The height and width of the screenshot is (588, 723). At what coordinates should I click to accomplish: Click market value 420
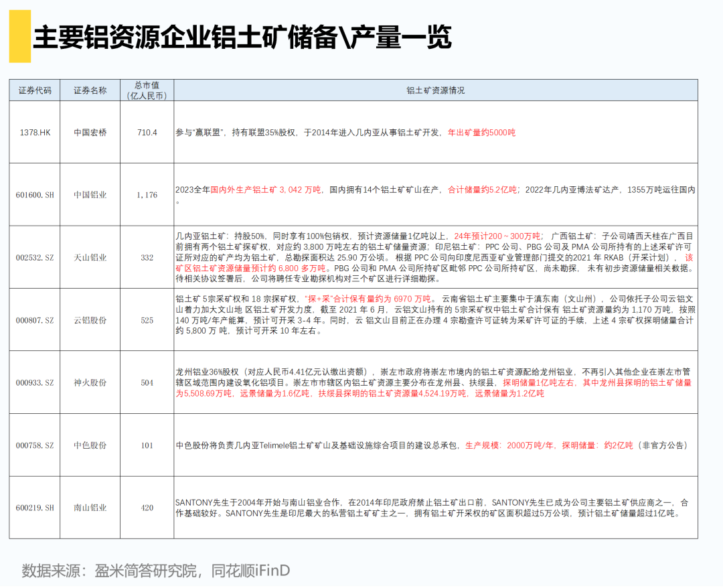point(147,508)
